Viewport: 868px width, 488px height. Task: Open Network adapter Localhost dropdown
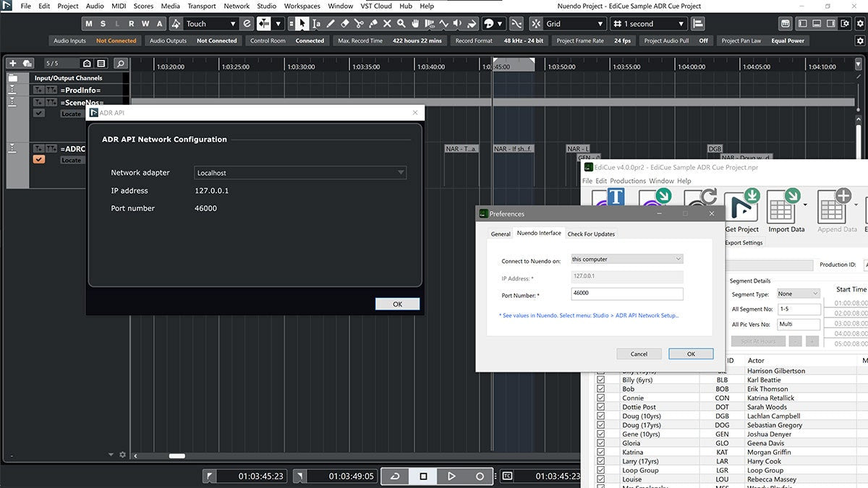301,173
